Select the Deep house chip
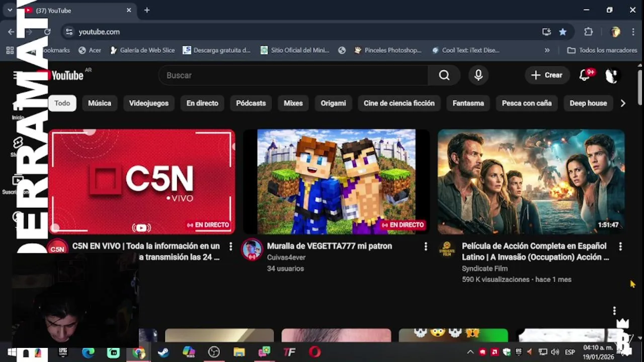 (x=588, y=103)
